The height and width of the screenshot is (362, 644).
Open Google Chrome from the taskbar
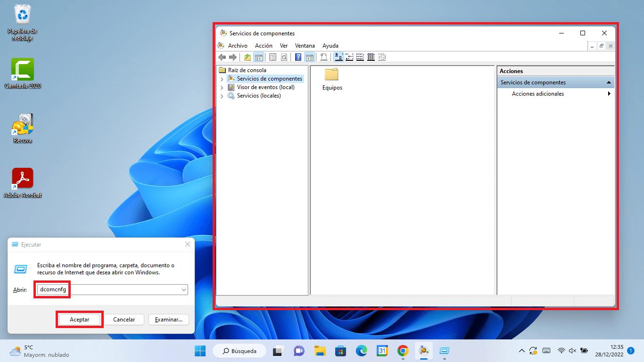point(403,351)
